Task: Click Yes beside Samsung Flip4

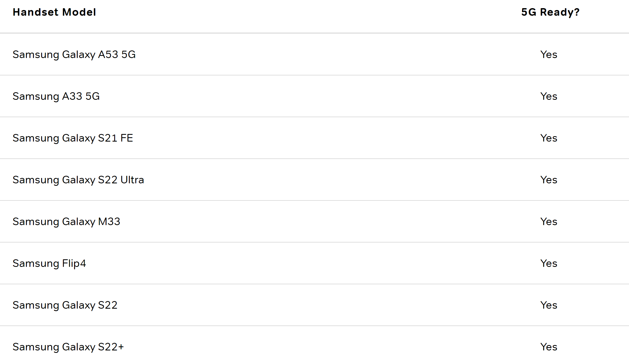Action: click(x=549, y=263)
